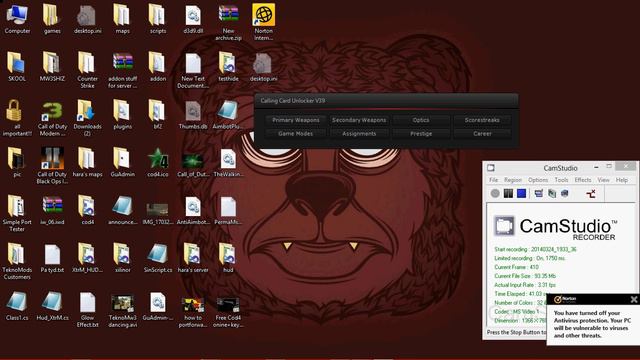Select 'all important!!!' padlock icon
Image resolution: width=640 pixels, height=360 pixels.
pos(17,118)
